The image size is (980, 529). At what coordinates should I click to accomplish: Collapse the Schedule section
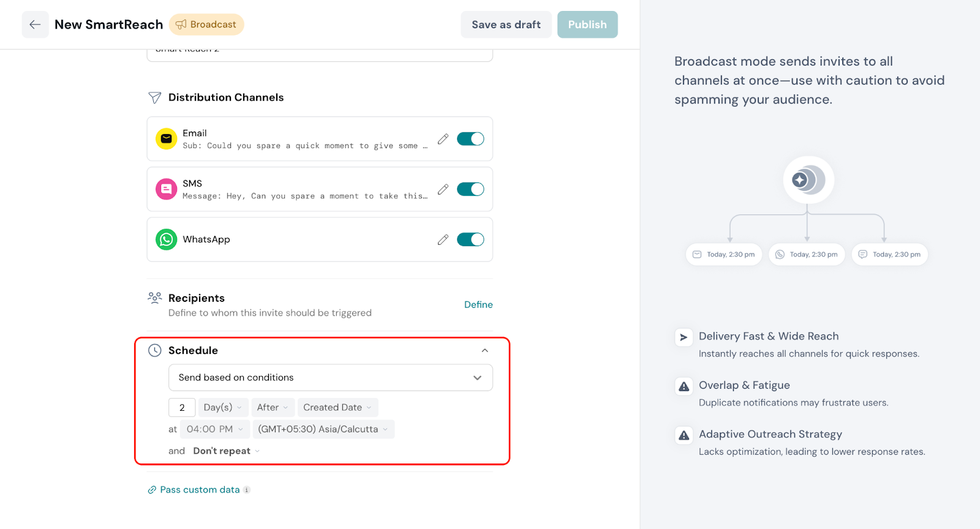(484, 350)
